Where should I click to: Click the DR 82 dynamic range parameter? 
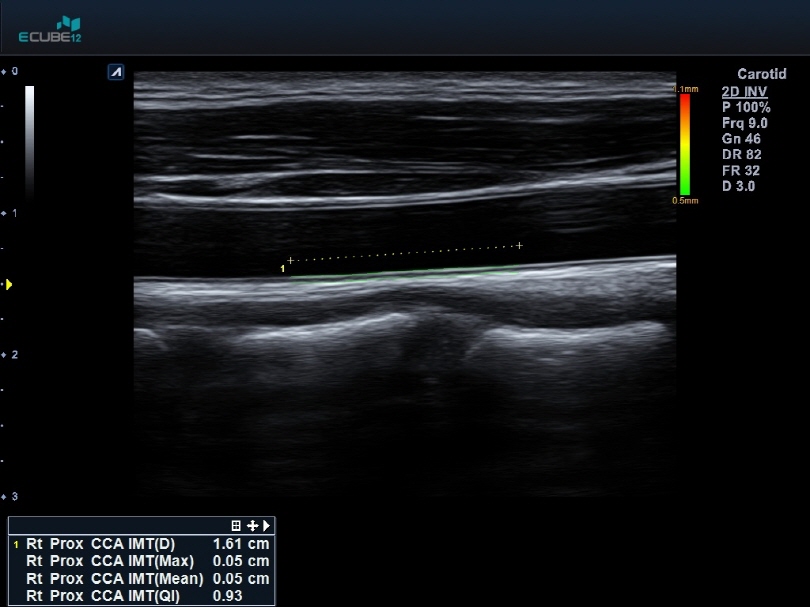pyautogui.click(x=741, y=155)
